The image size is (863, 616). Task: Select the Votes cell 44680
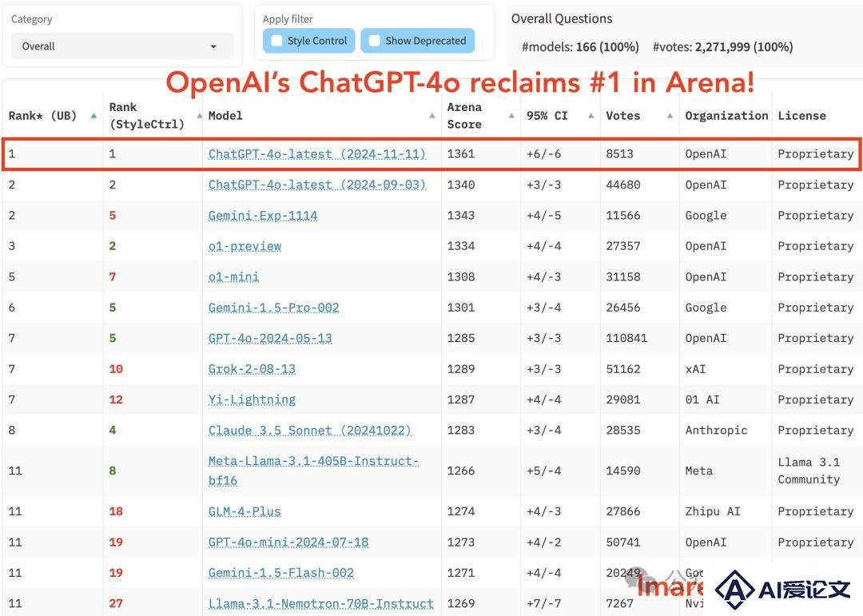click(623, 185)
